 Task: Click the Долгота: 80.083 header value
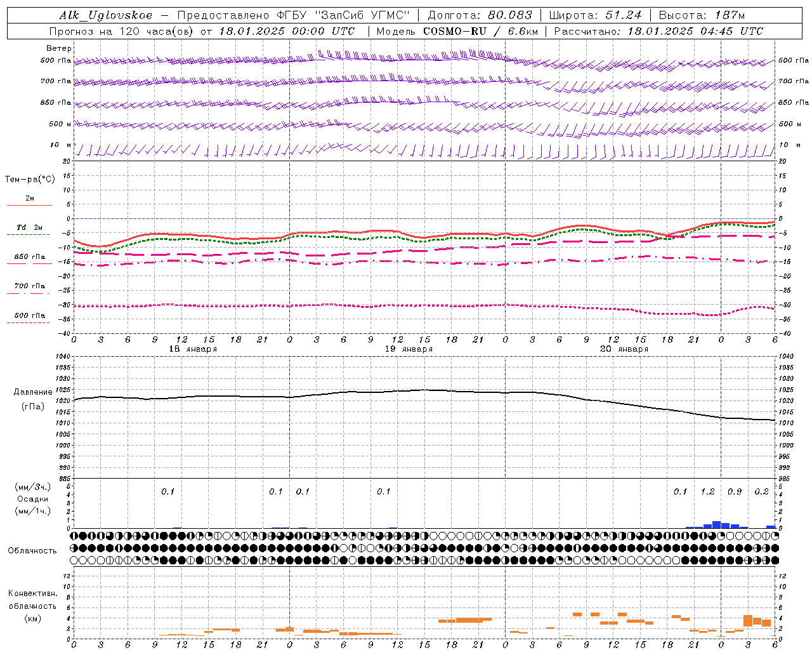(x=480, y=15)
